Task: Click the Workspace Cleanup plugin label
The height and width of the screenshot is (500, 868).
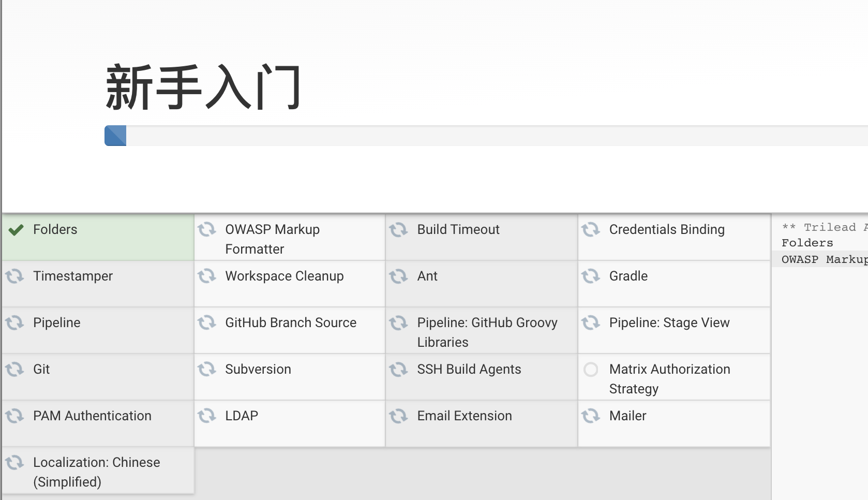Action: point(284,276)
